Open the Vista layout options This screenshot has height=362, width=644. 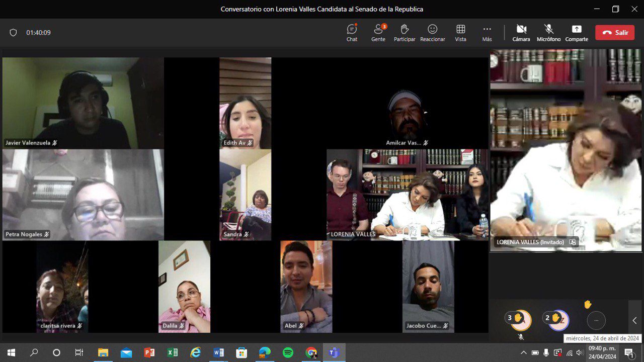(460, 33)
